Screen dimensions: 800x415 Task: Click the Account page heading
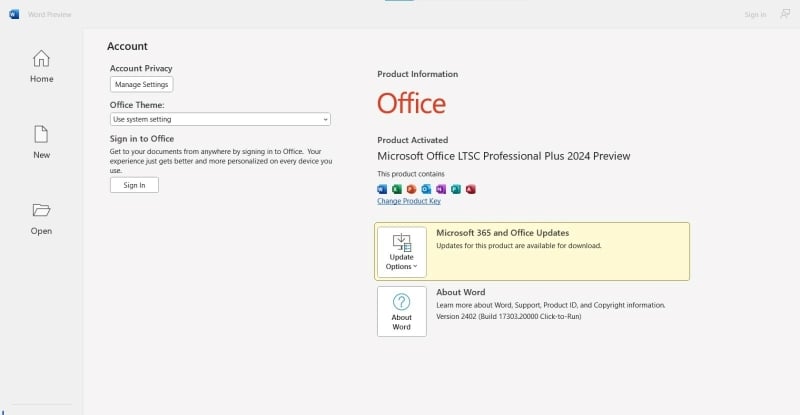tap(127, 46)
